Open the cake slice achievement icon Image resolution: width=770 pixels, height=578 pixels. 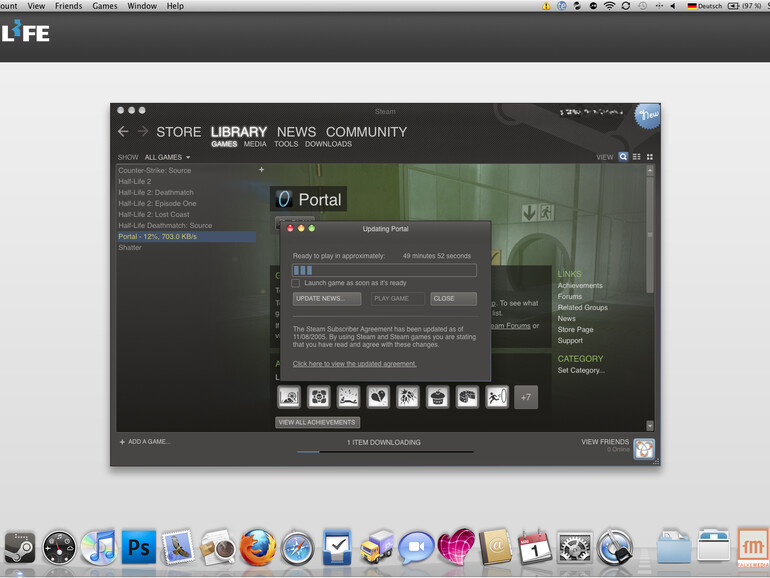click(467, 397)
